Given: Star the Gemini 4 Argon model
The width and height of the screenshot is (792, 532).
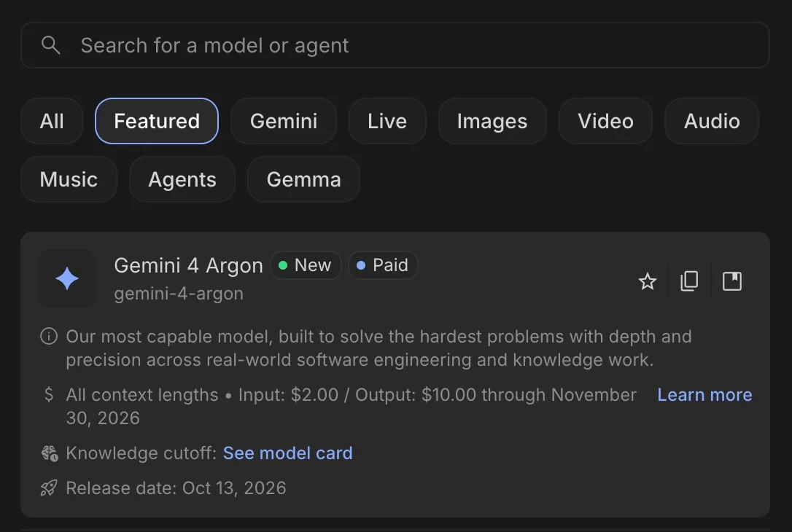Looking at the screenshot, I should 647,281.
